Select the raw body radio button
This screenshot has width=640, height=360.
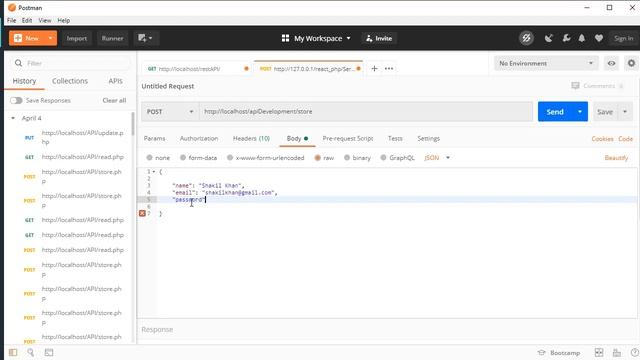(x=317, y=158)
